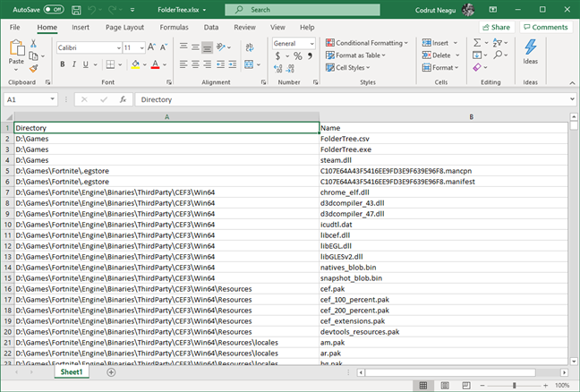The height and width of the screenshot is (392, 580).
Task: Click the Save icon in title bar
Action: (x=76, y=10)
